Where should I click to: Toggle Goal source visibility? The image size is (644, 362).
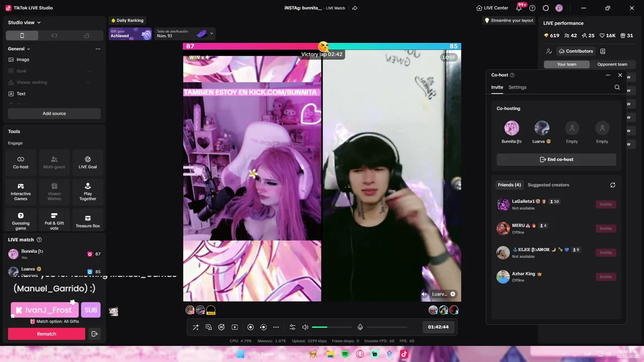(x=89, y=71)
